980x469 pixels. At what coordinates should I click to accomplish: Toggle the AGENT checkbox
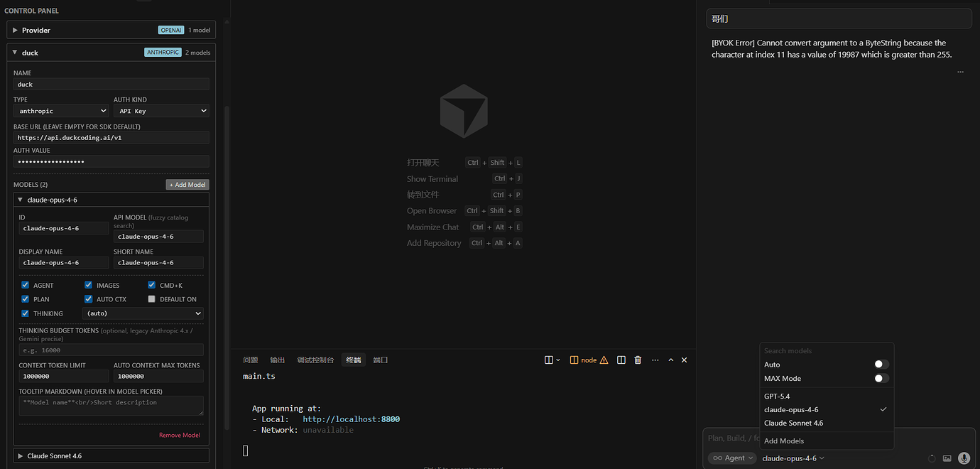[x=26, y=285]
